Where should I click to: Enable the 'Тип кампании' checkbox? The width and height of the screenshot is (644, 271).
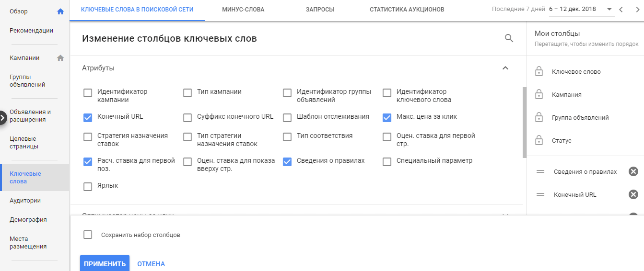(x=187, y=93)
